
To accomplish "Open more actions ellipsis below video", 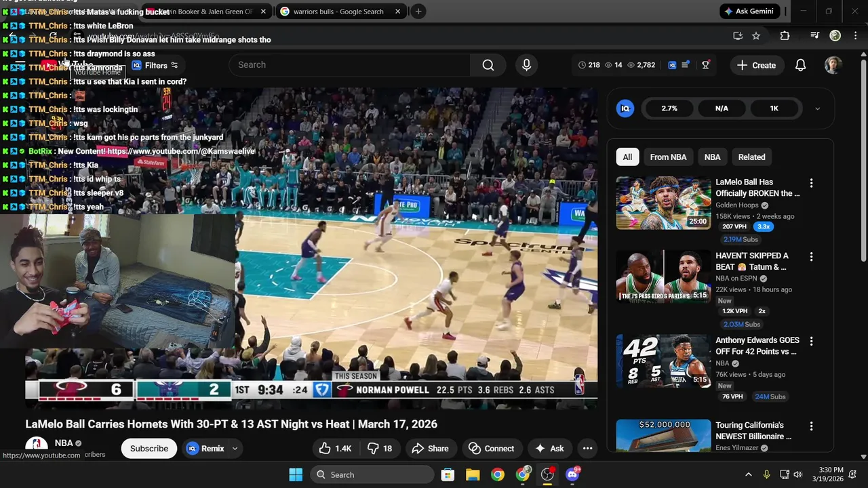I will pos(587,449).
